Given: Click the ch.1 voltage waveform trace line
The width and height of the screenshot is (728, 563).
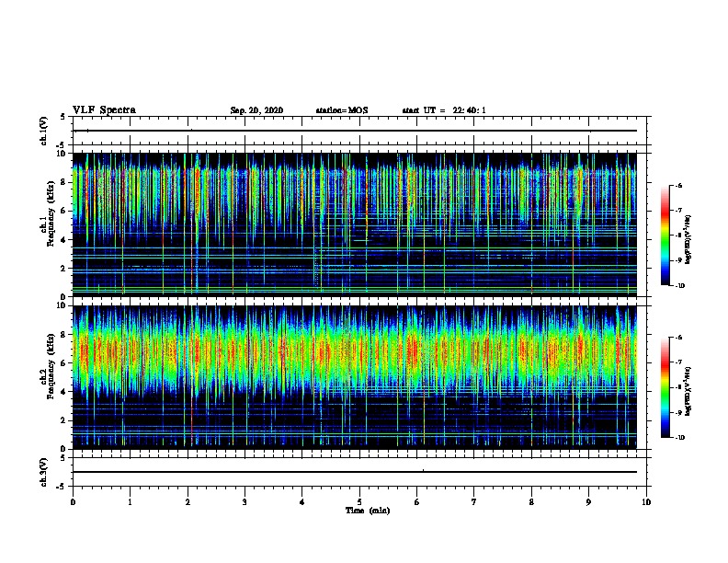Looking at the screenshot, I should (x=355, y=131).
